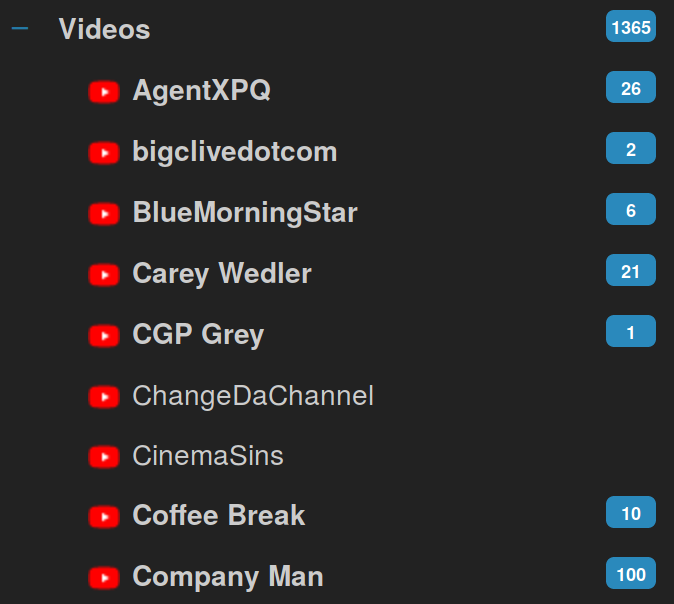Select the ChangeDaChannel feed
The image size is (674, 604).
tap(253, 396)
